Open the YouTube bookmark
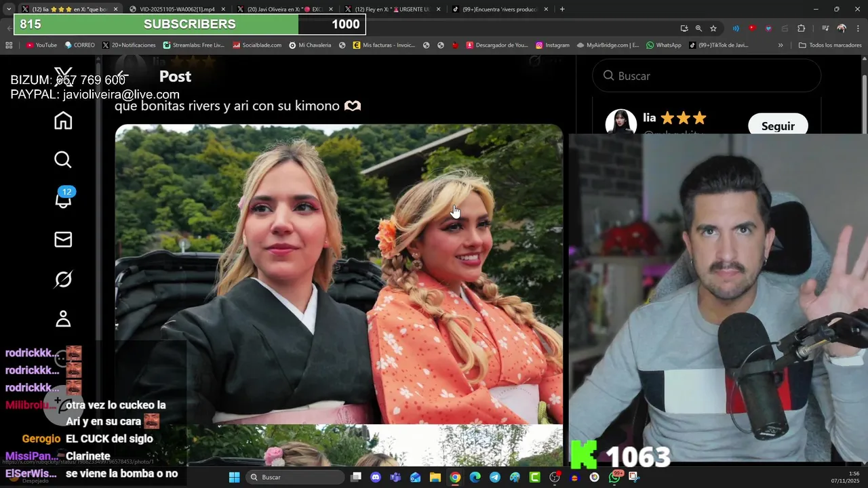The height and width of the screenshot is (488, 868). pyautogui.click(x=41, y=45)
